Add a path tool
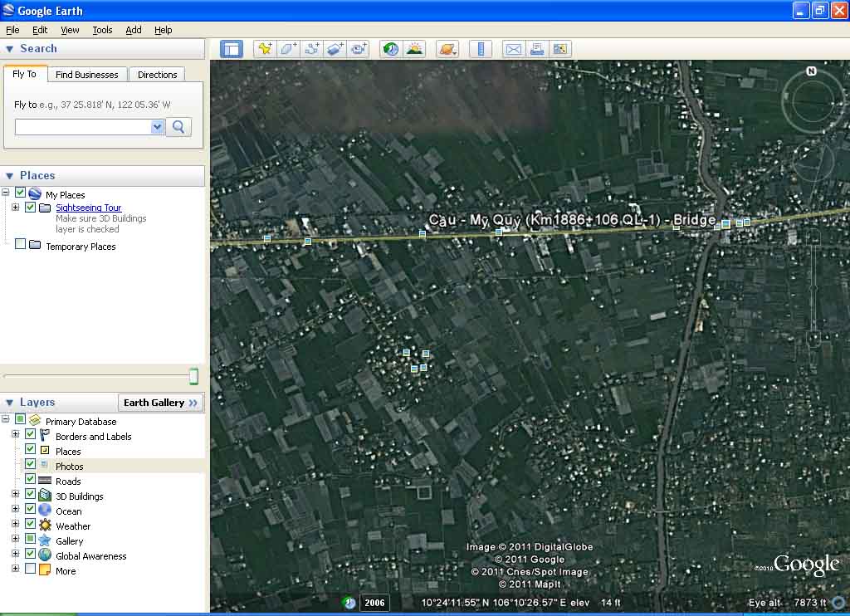This screenshot has height=616, width=850. pos(312,49)
